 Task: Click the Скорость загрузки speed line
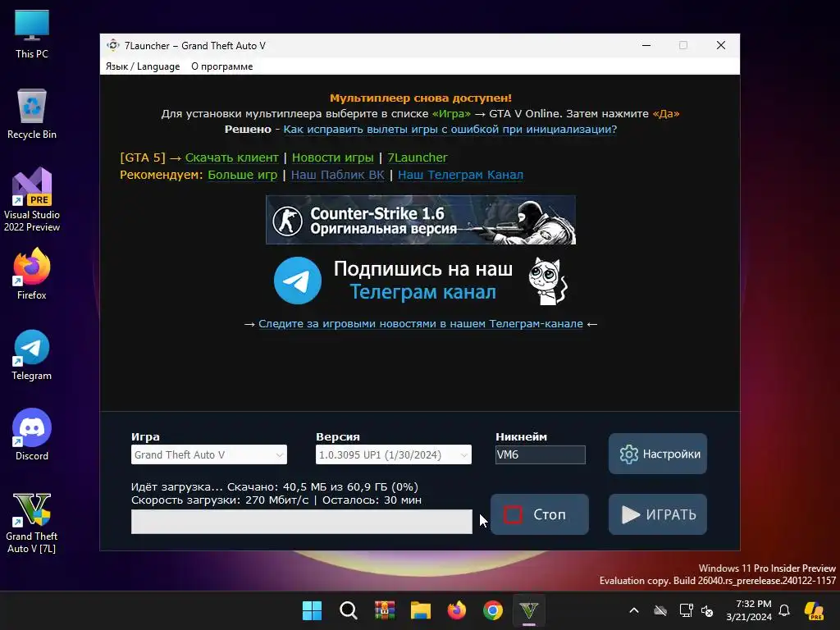tap(276, 500)
